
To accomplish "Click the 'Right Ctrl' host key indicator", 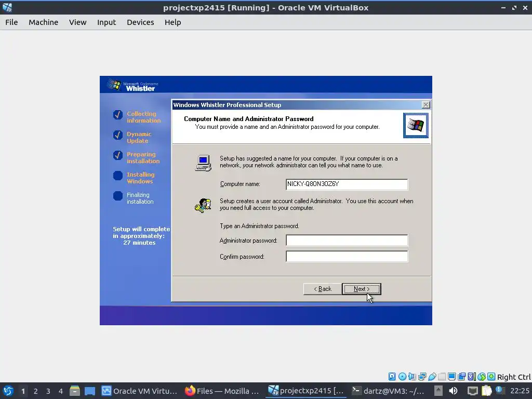I will click(514, 377).
